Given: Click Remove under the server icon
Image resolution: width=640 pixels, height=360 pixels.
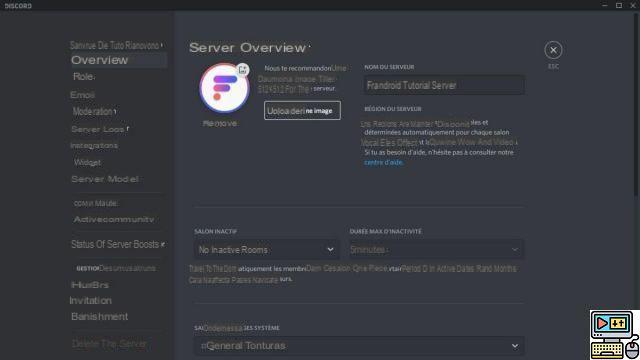Looking at the screenshot, I should [x=220, y=123].
